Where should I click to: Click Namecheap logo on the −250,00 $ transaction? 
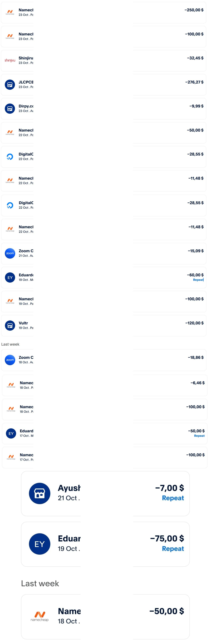point(10,12)
